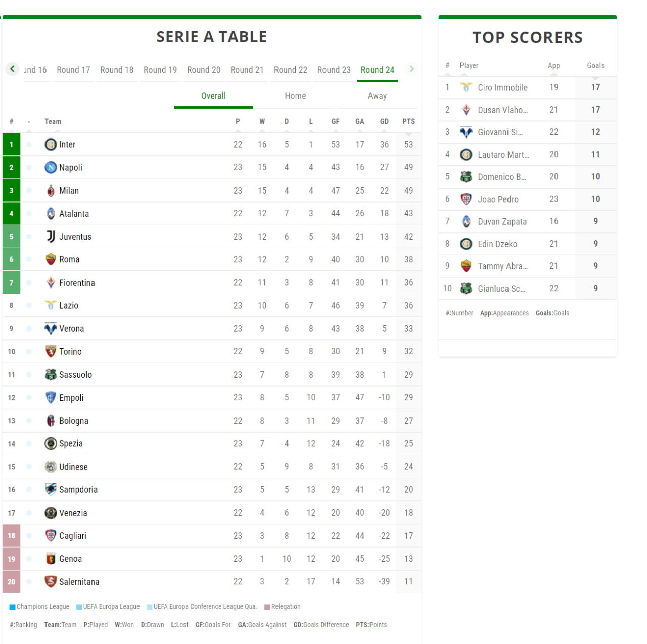Sort top scorers by Goals header
647x644 pixels.
tap(595, 66)
